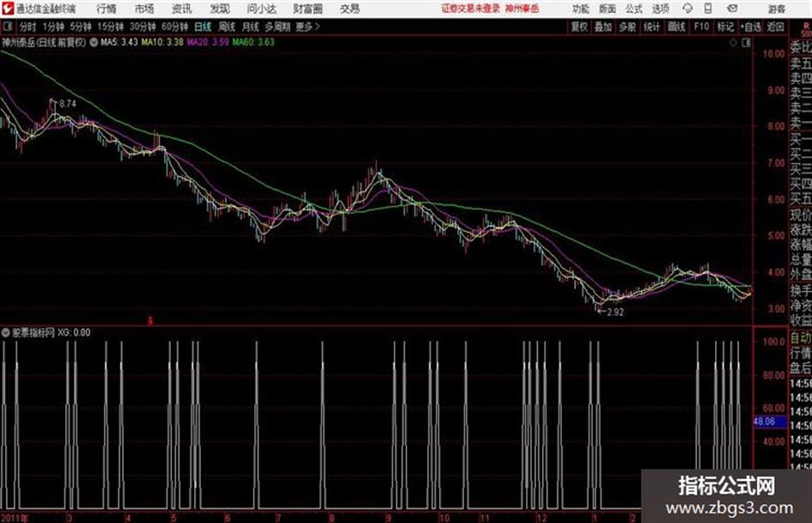Screen dimensions: 812x523
Task: Click the 证券交易未登录 login link
Action: [x=470, y=9]
